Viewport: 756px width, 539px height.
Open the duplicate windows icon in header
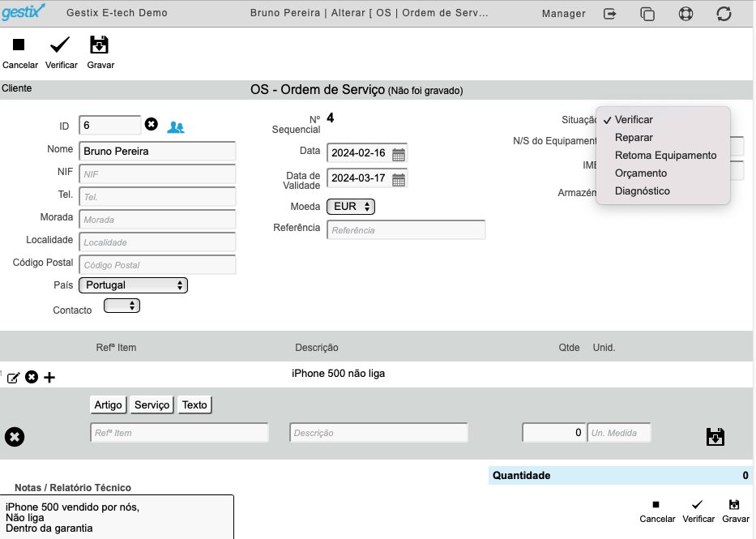(x=647, y=14)
